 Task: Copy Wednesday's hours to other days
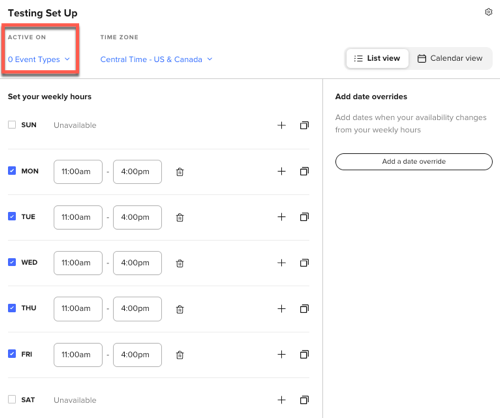tap(304, 263)
